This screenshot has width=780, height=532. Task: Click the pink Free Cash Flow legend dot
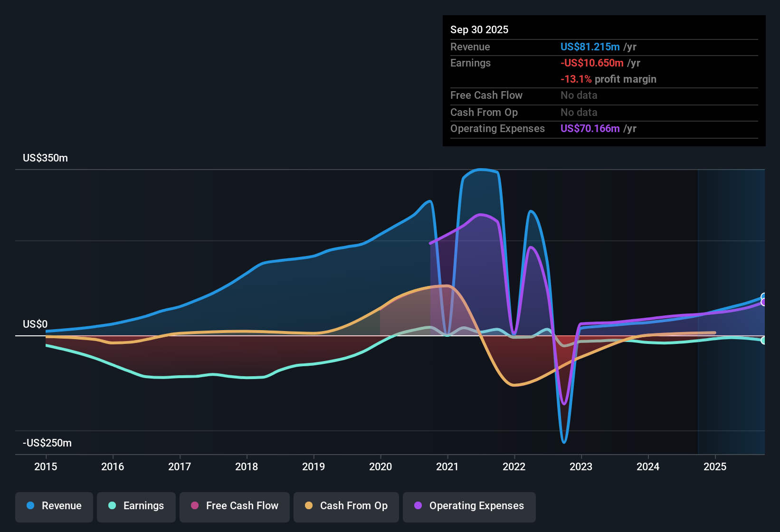coord(195,506)
